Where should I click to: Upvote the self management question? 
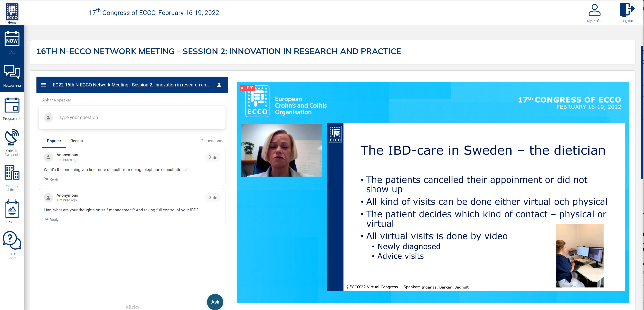tap(212, 197)
